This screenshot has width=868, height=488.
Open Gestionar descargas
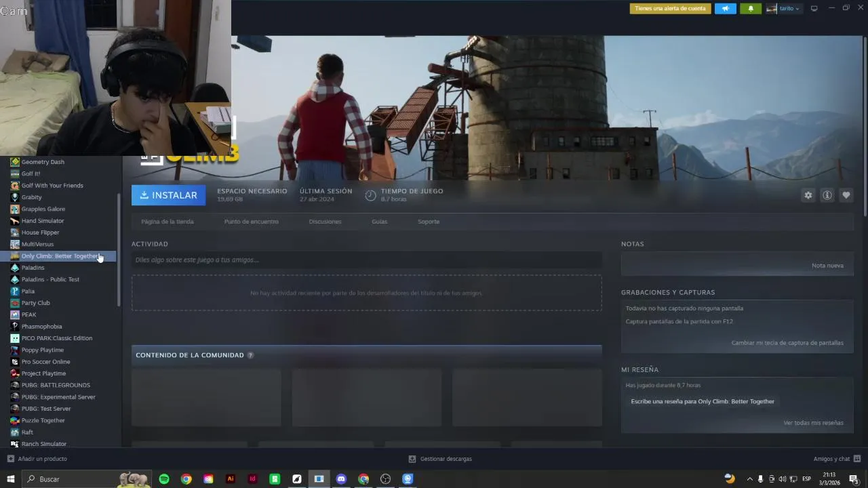(440, 459)
